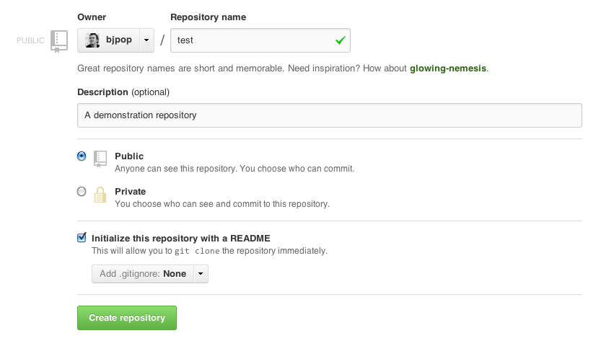Viewport: 609px width, 364px height.
Task: Click into the Description text field
Action: 329,115
